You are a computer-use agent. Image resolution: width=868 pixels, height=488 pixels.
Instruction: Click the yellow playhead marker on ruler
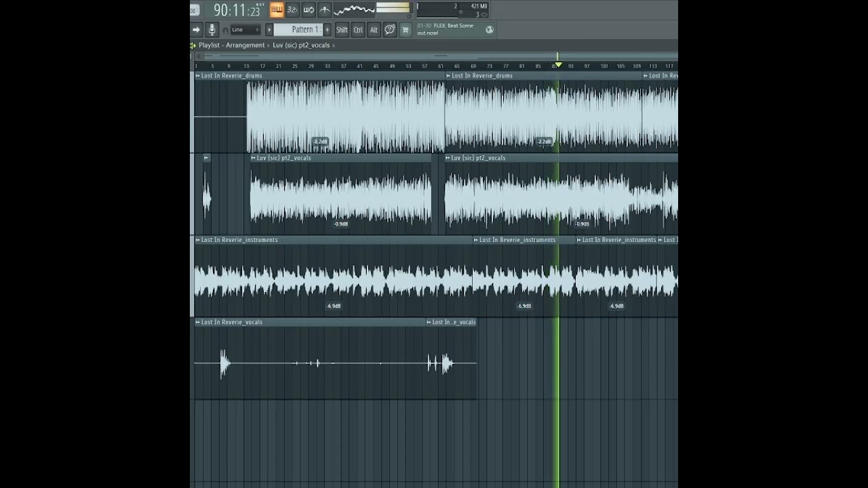pos(558,64)
